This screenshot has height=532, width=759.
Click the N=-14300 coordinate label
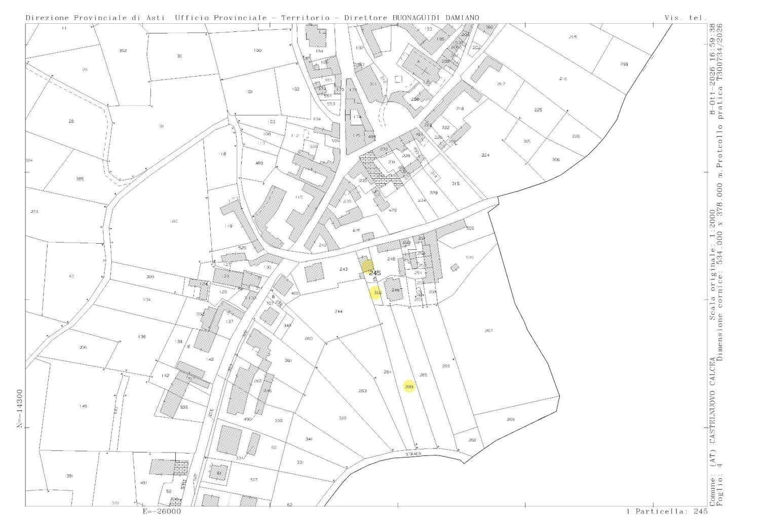[20, 409]
